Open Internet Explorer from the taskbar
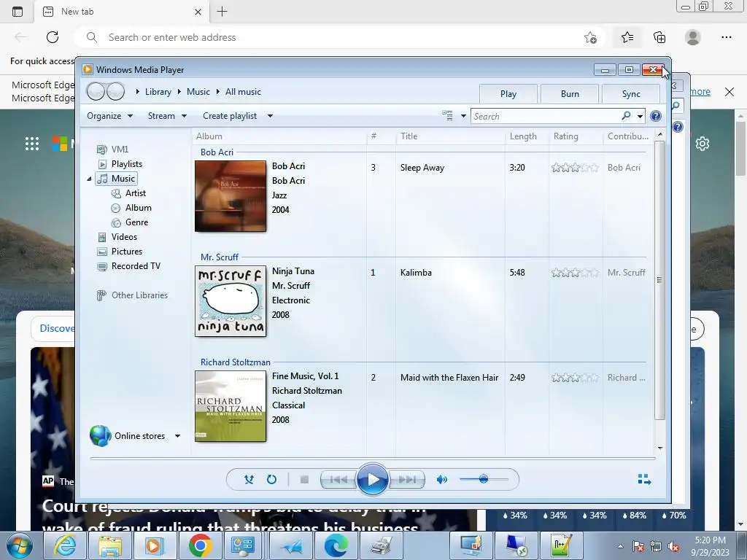Image resolution: width=747 pixels, height=560 pixels. [x=65, y=545]
